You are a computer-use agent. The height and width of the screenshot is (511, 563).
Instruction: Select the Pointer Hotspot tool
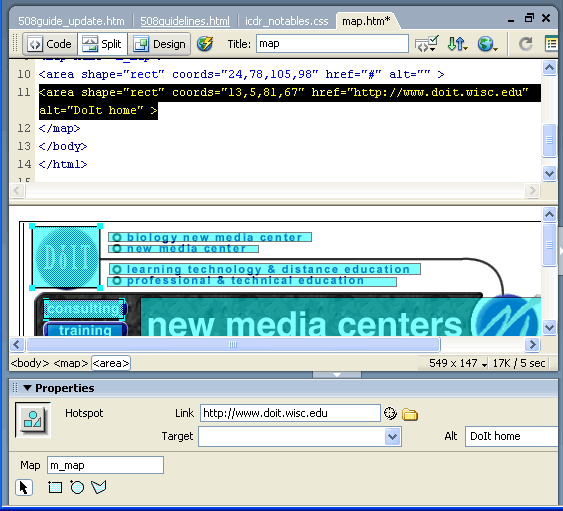tap(24, 488)
